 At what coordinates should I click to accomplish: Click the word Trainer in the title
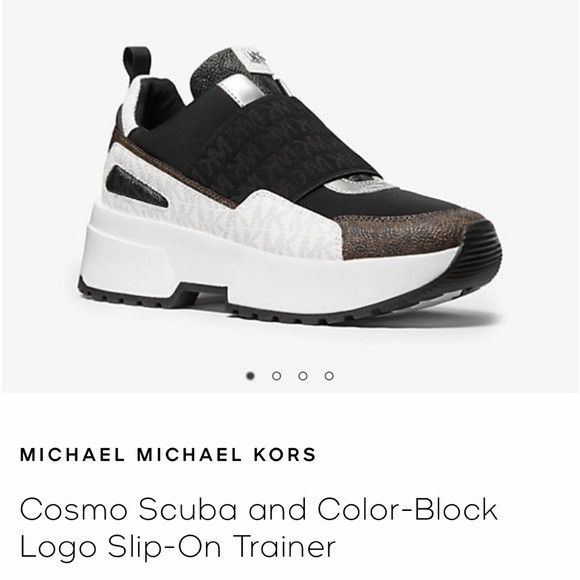[284, 546]
